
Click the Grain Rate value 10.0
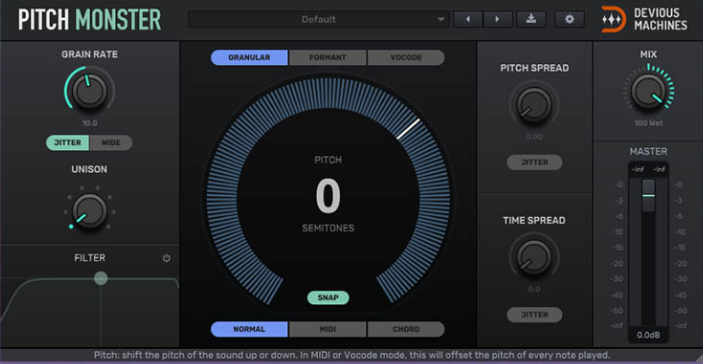90,123
